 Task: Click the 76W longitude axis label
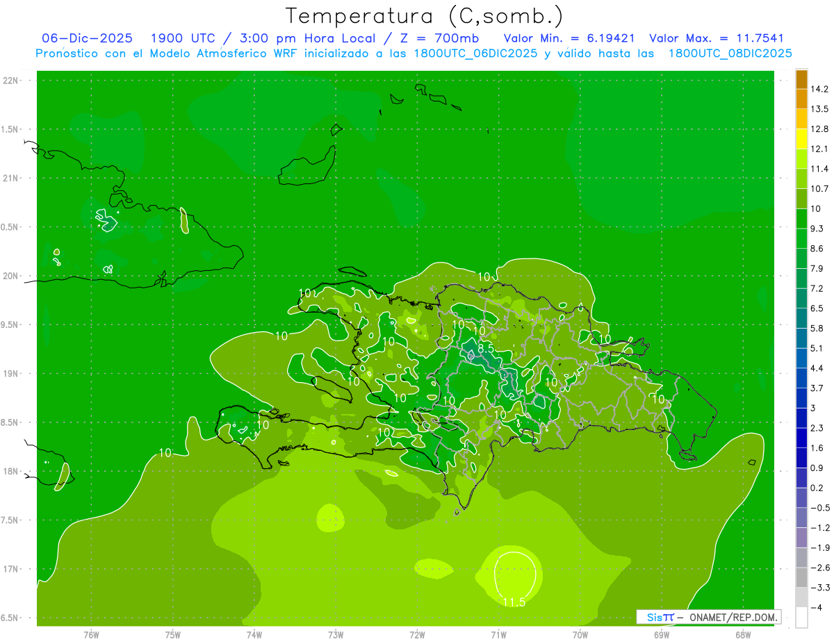coord(91,634)
